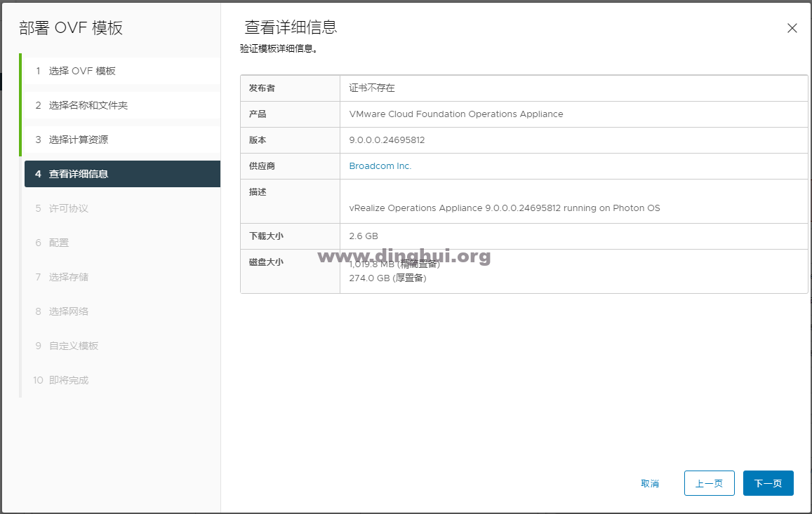Screen dimensions: 812x514
Task: Click the 查看详细信息 page heading
Action: pos(291,27)
